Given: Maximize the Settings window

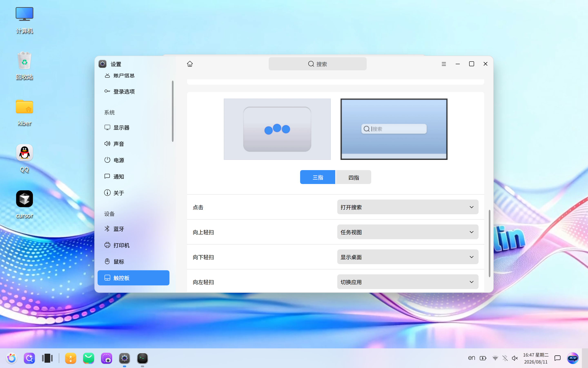Looking at the screenshot, I should click(472, 64).
